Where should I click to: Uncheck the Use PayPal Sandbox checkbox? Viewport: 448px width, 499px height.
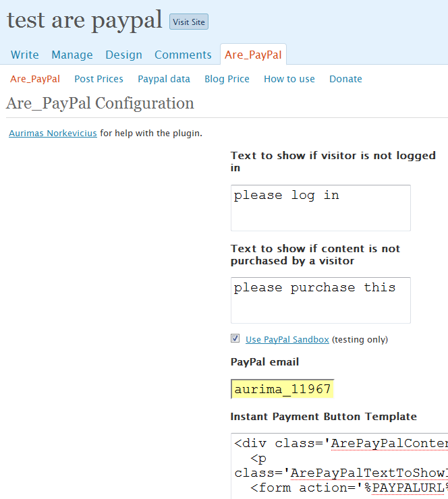click(x=235, y=339)
